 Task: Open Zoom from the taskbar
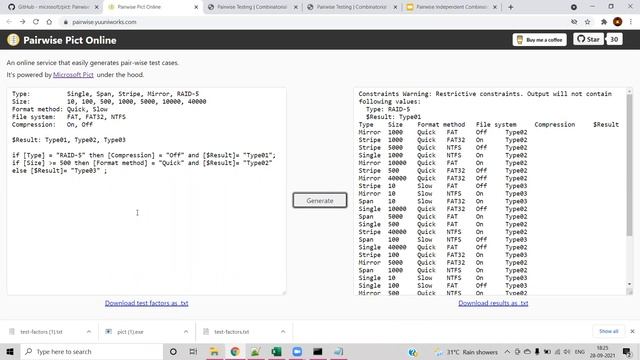point(297,351)
